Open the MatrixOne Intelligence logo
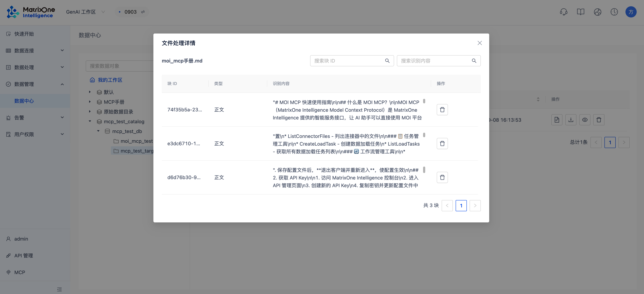Screen dimensions: 644x294 [30, 12]
